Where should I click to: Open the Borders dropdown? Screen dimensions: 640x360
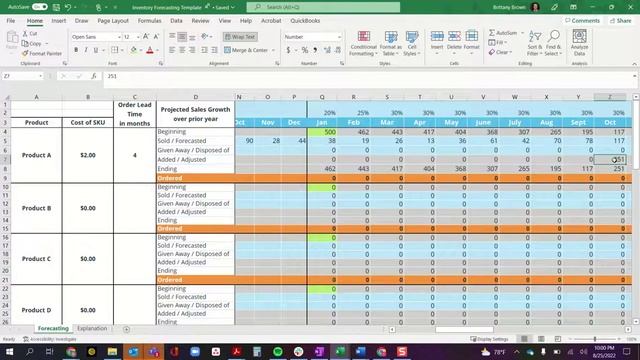click(122, 50)
